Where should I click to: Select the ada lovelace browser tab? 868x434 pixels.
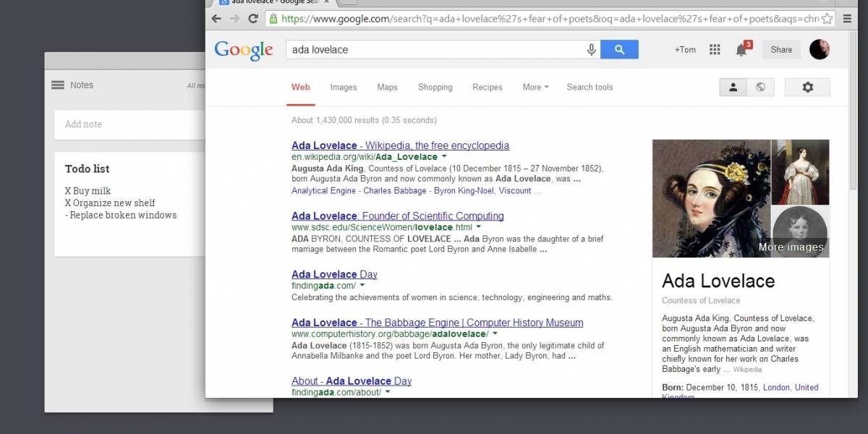click(x=273, y=2)
